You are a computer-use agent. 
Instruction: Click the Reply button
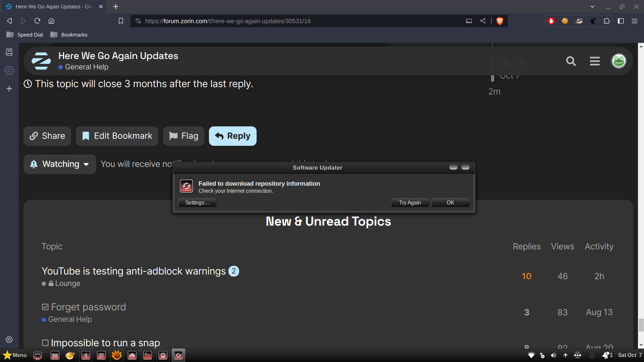click(x=233, y=136)
